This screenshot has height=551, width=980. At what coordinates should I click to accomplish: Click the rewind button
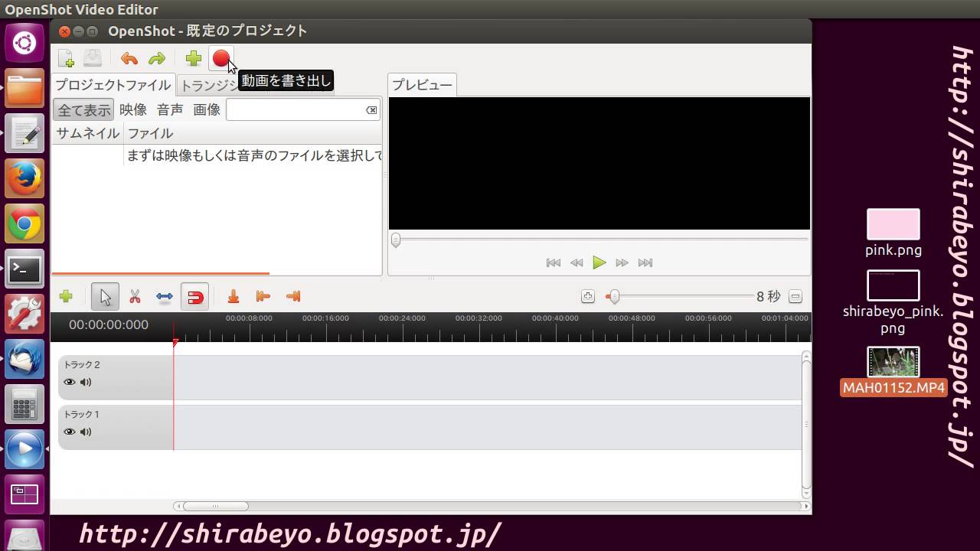[x=577, y=262]
